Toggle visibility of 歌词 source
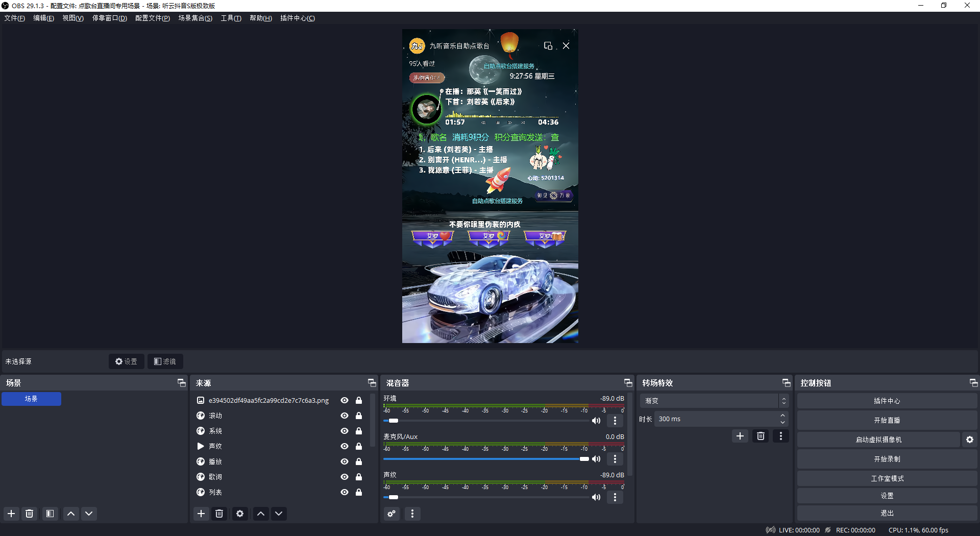Viewport: 980px width, 536px height. click(x=345, y=477)
